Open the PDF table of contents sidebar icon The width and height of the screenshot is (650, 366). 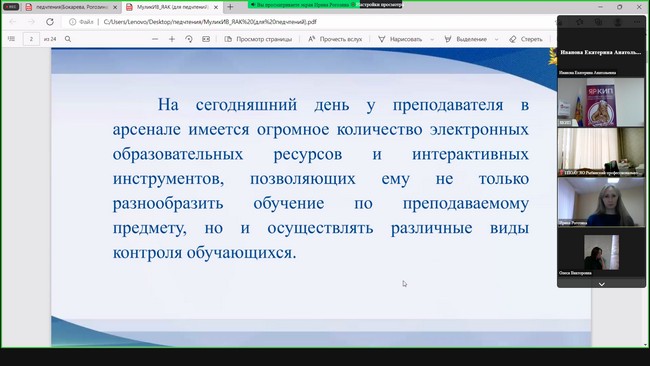(x=11, y=39)
